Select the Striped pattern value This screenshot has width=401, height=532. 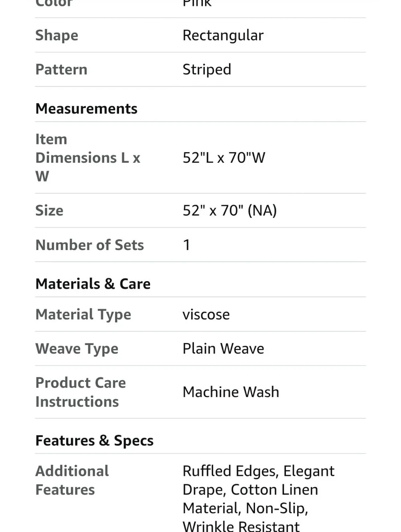[207, 70]
